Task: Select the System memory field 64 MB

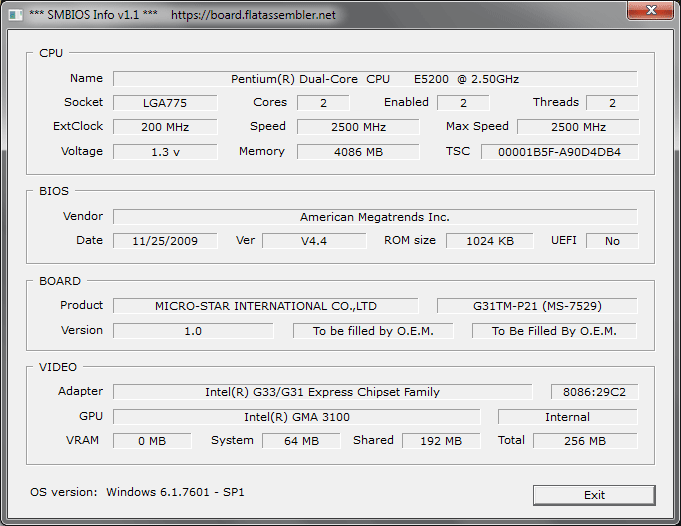Action: coord(301,441)
